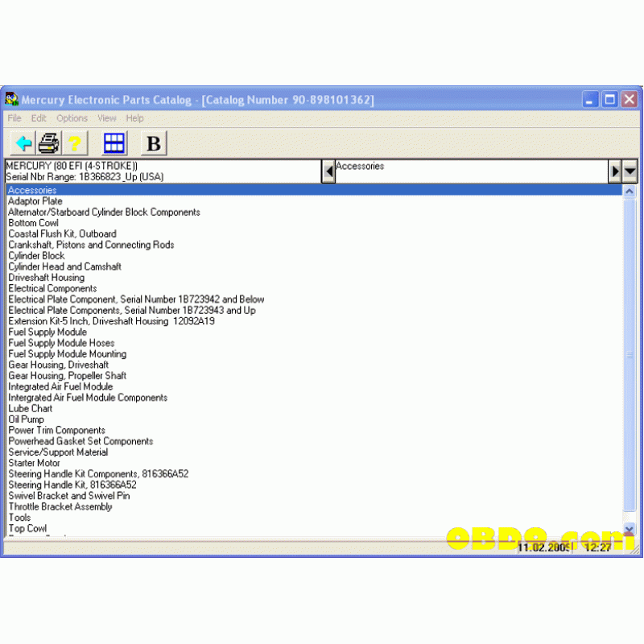Select Gear Housing, Propeller Shaft

[68, 376]
